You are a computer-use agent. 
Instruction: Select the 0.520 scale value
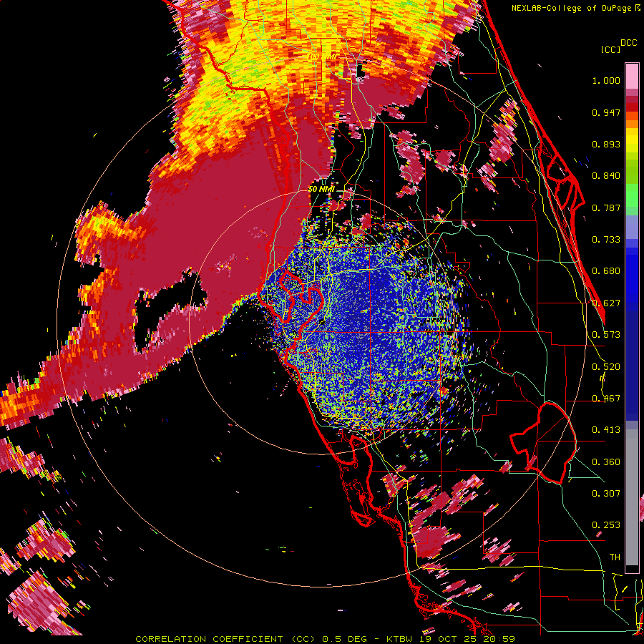click(x=606, y=367)
